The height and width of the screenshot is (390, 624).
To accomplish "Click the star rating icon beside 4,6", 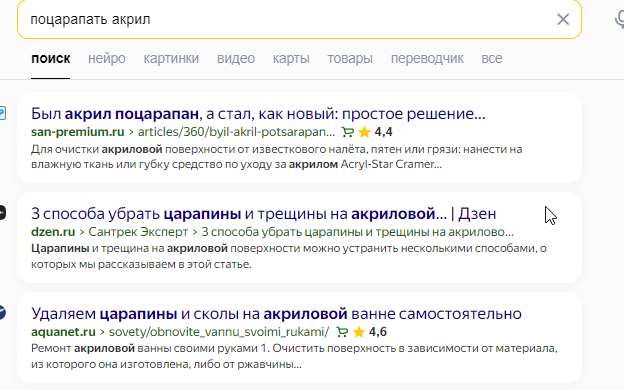I will [359, 332].
